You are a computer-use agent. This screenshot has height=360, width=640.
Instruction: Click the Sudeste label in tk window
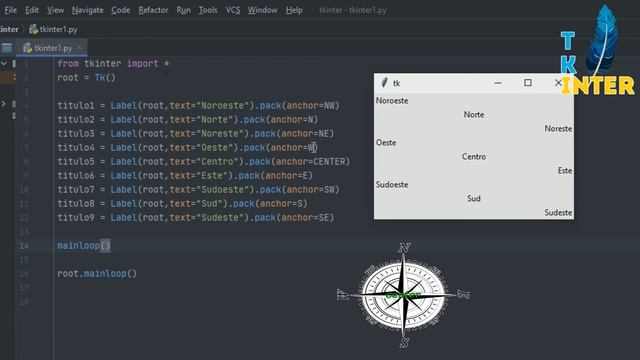[x=558, y=213]
